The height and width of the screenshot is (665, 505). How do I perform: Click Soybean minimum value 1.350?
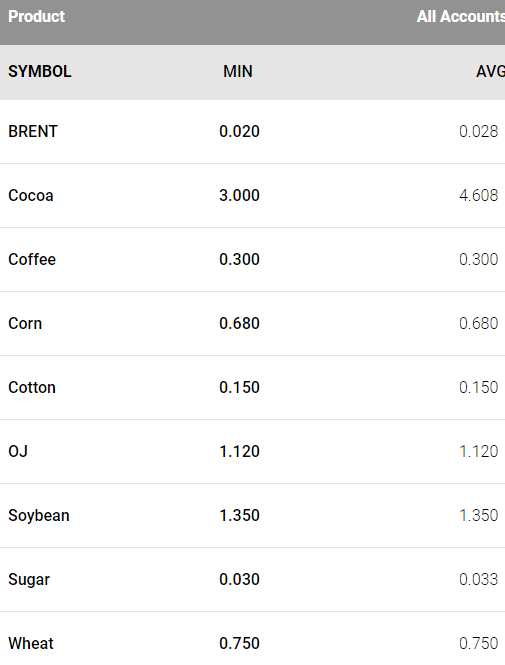coord(240,515)
